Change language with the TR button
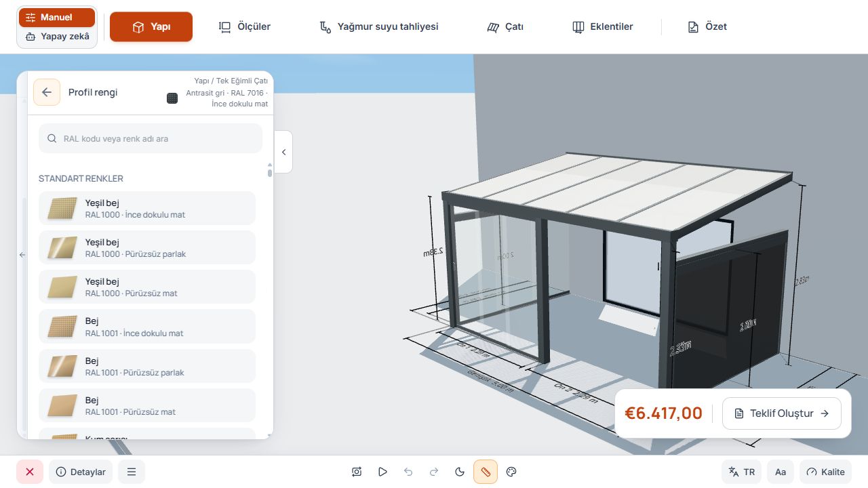The width and height of the screenshot is (868, 488). (x=741, y=472)
